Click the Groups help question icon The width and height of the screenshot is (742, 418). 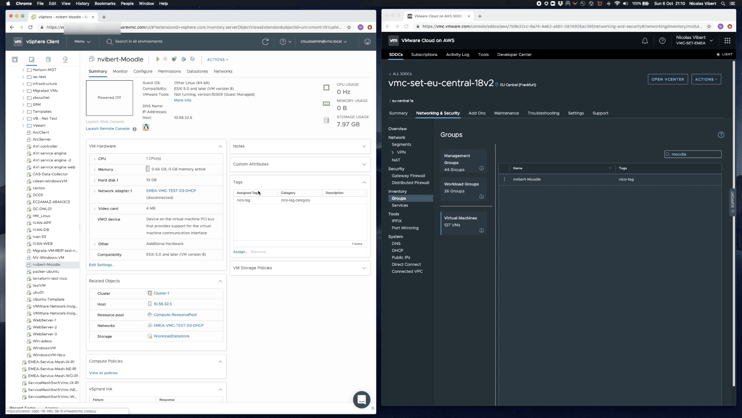(721, 135)
